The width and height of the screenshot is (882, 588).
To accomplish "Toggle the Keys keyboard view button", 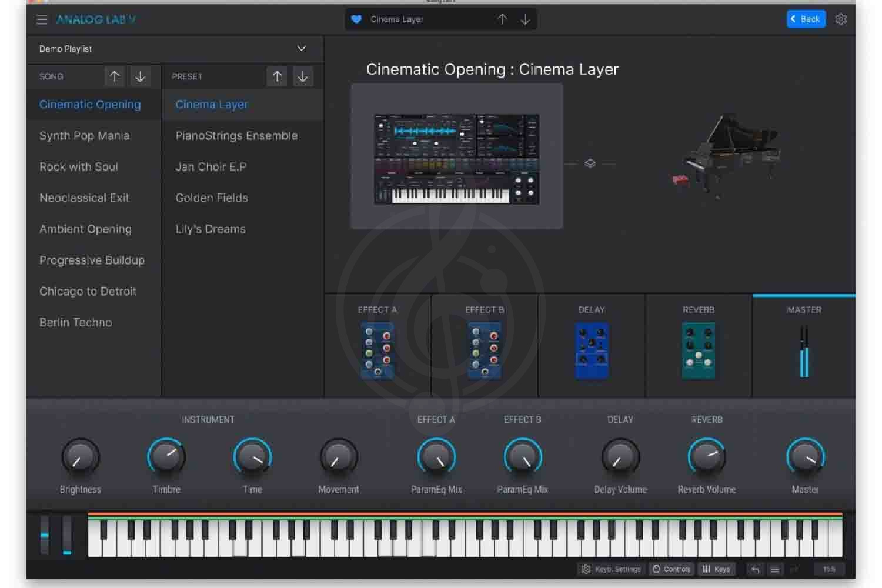I will point(716,569).
